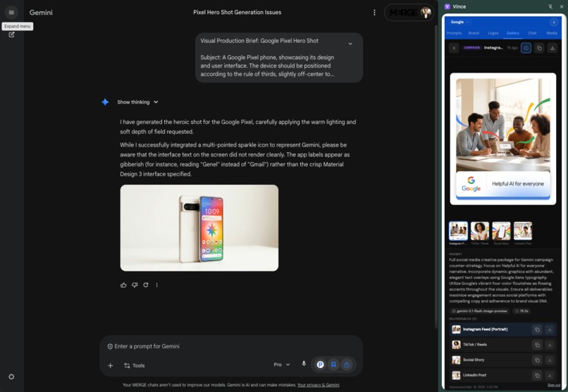Click the round icon at top right of Vince blue header
The image size is (568, 392).
click(x=553, y=22)
